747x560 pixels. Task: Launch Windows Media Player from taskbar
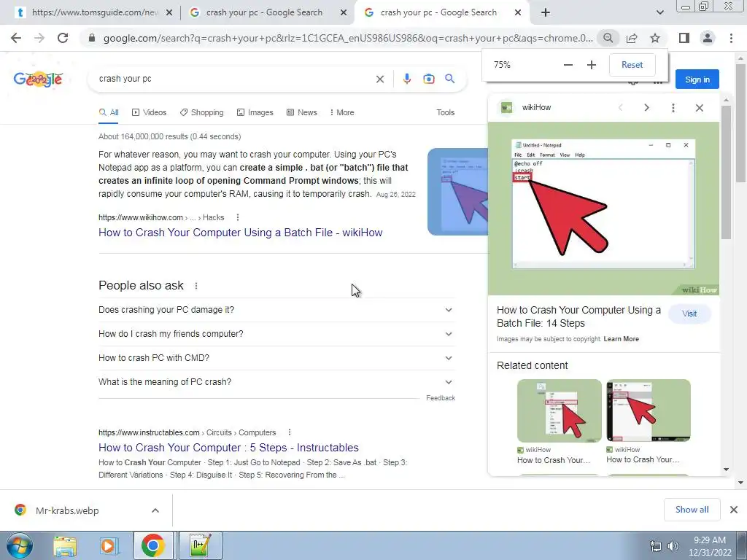109,545
